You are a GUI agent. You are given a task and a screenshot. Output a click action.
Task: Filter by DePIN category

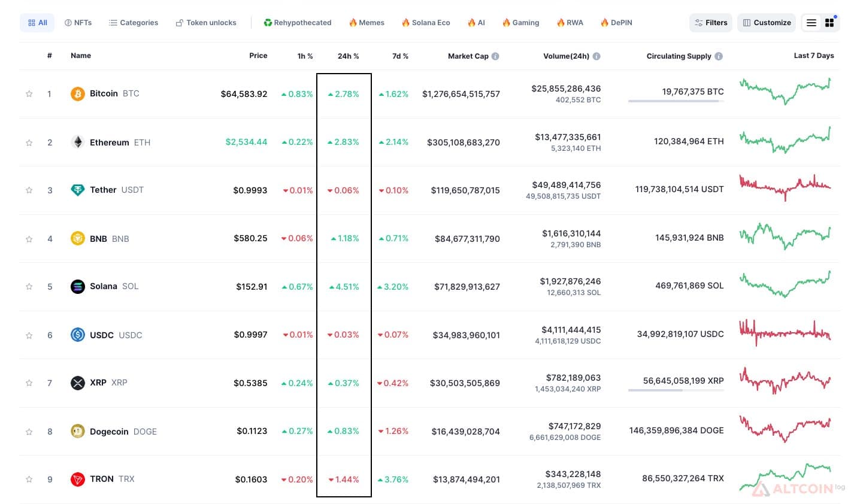click(617, 23)
